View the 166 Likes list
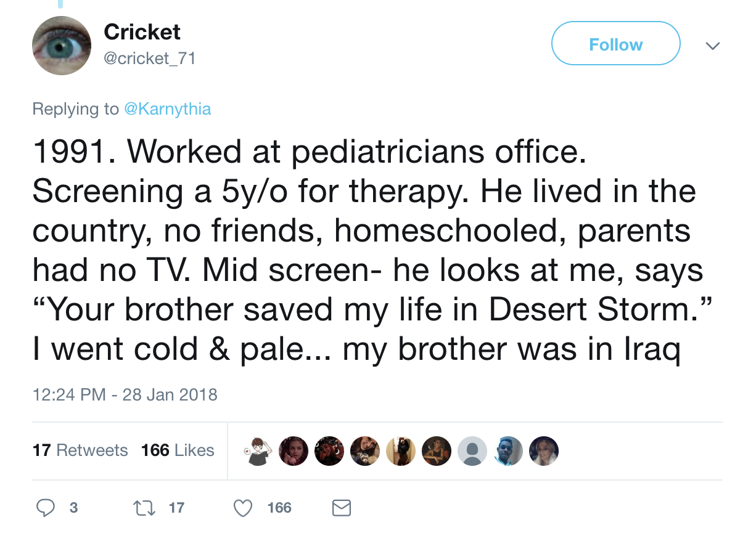 click(178, 450)
